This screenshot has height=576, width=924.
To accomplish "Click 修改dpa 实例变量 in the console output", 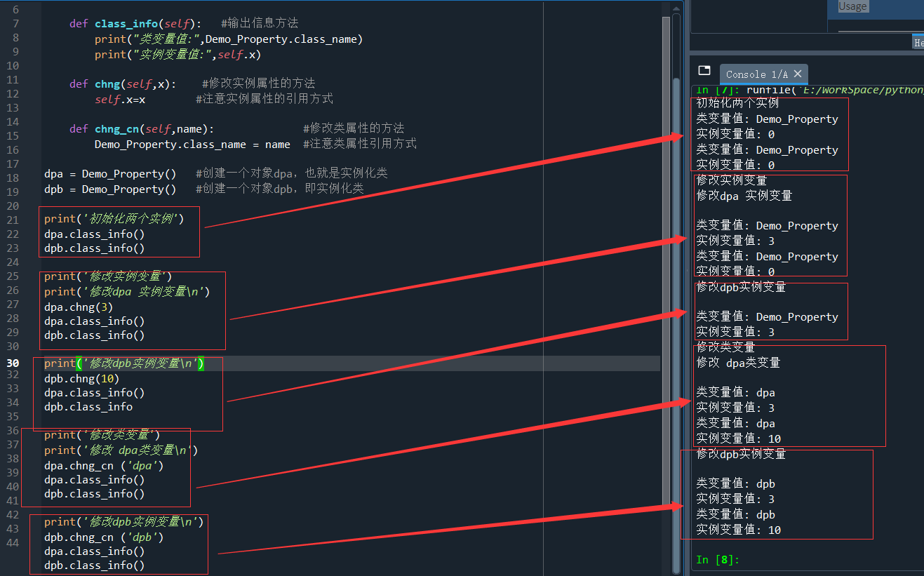I will tap(744, 196).
